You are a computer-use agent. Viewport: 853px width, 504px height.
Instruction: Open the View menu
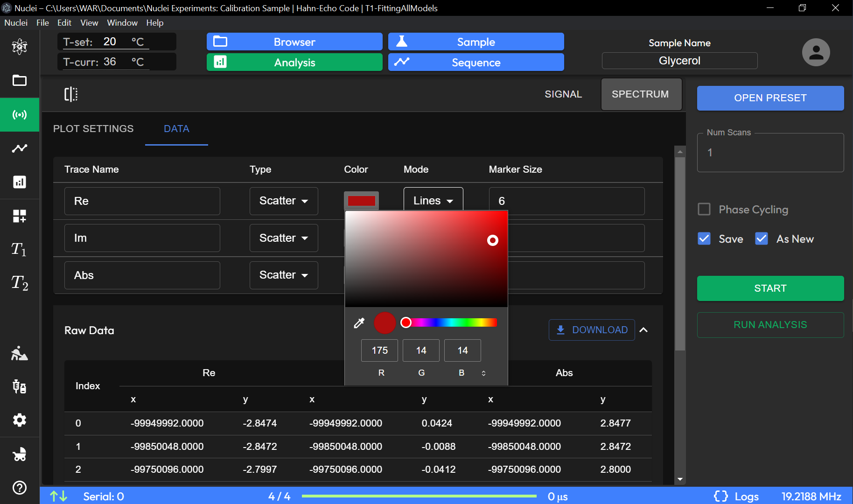click(x=89, y=22)
